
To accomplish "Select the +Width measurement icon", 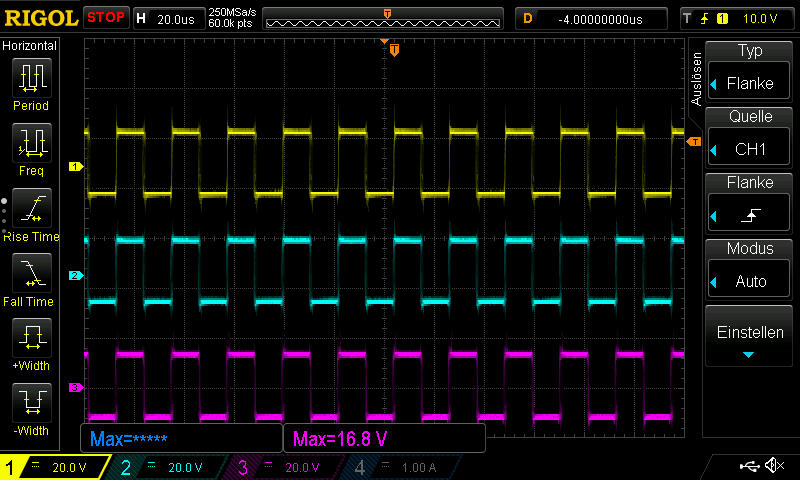I will pos(32,338).
